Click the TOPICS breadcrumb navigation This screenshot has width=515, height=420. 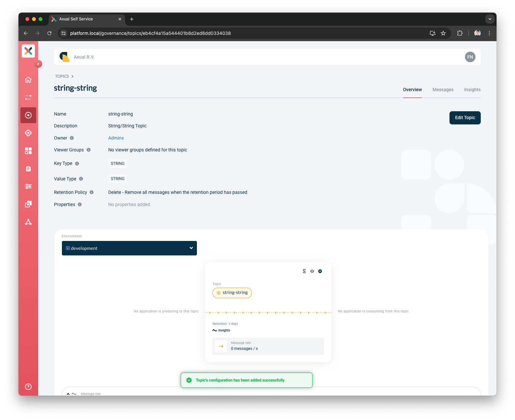62,76
